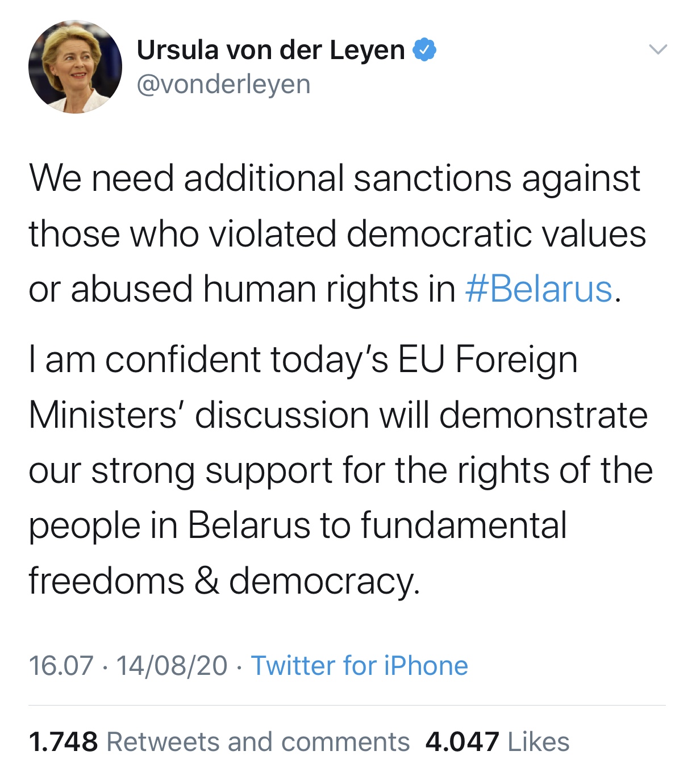The width and height of the screenshot is (700, 776).
Task: Open the Retweets and comments list
Action: pyautogui.click(x=258, y=742)
